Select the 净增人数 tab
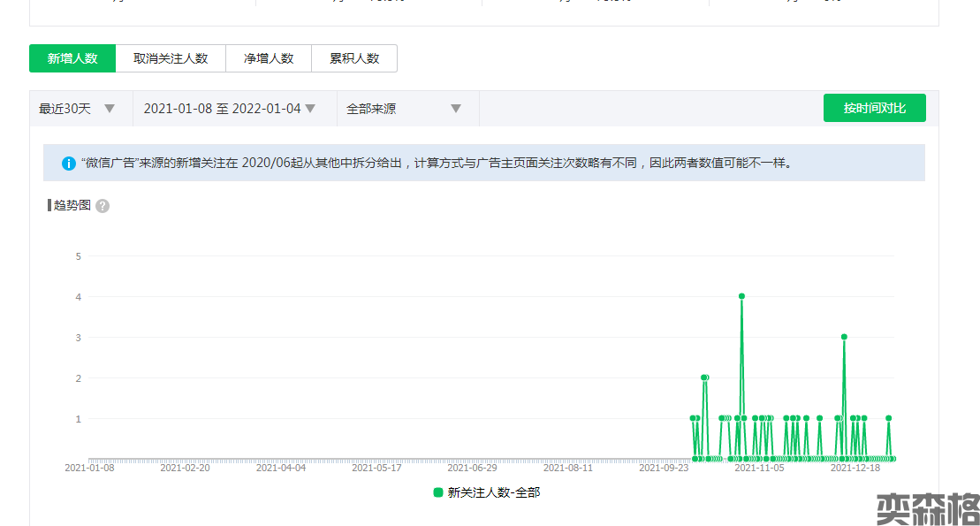980x526 pixels. tap(269, 58)
